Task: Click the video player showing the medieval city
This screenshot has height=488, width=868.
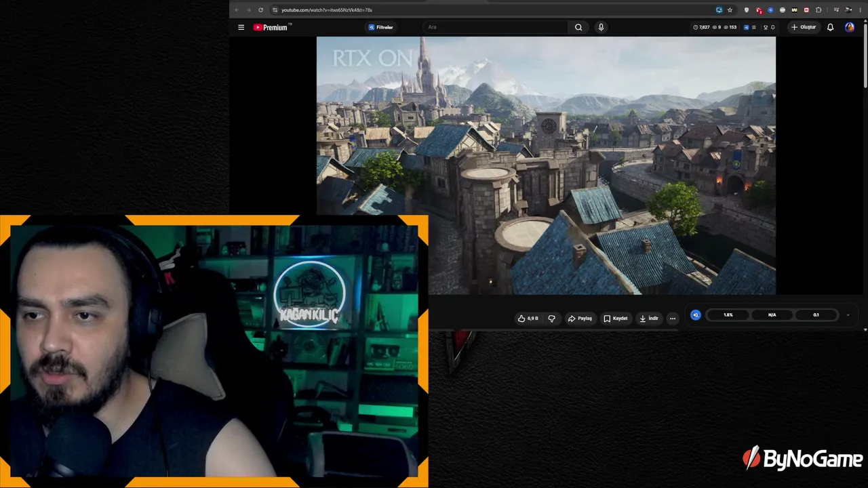Action: (x=546, y=165)
